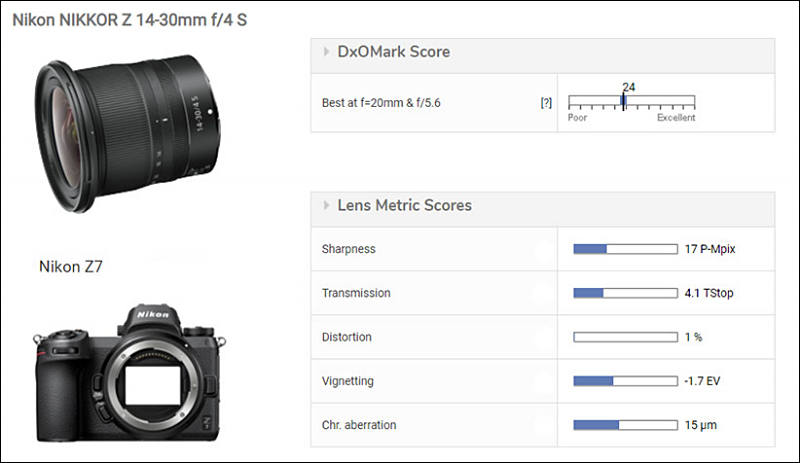Click the '4.1 TStop' transmission value
The image size is (800, 463).
(x=709, y=293)
